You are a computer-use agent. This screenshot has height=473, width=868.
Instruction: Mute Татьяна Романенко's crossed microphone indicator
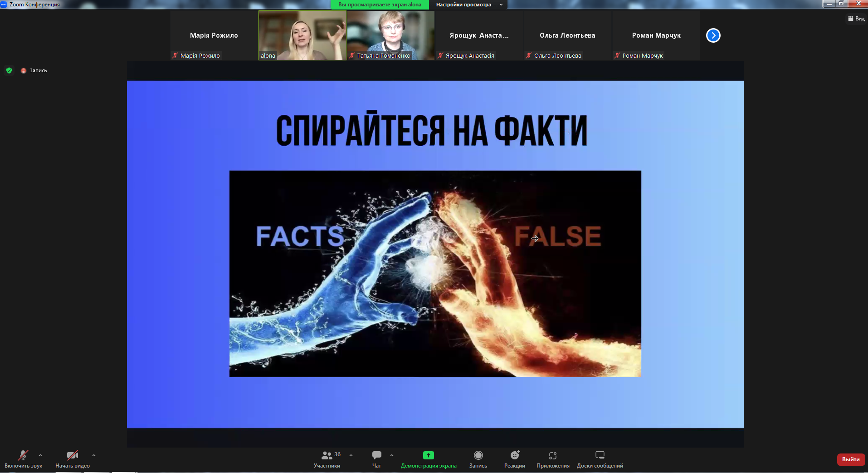click(x=352, y=55)
